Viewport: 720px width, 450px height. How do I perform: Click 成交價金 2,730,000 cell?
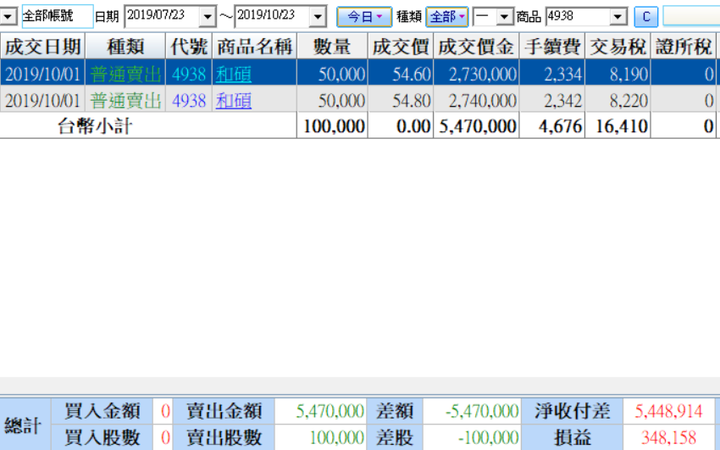(476, 74)
